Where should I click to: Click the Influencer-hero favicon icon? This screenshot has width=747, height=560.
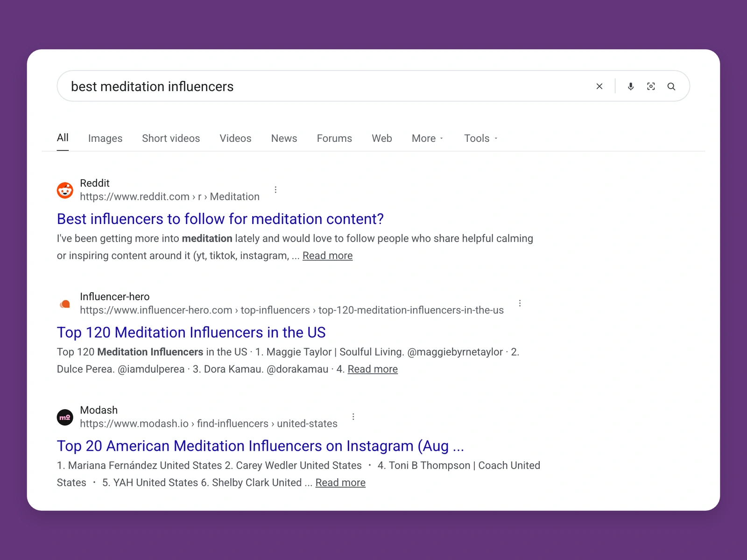(x=65, y=304)
